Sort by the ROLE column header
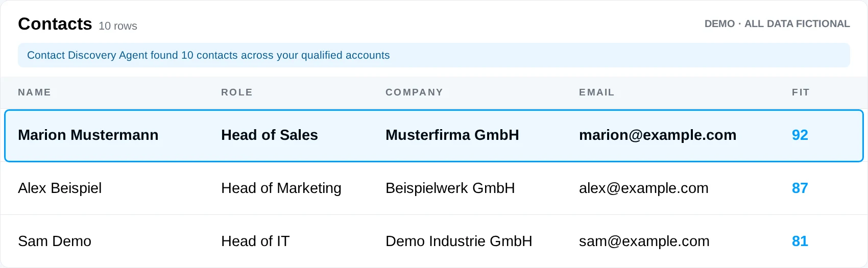The width and height of the screenshot is (868, 268). [237, 92]
